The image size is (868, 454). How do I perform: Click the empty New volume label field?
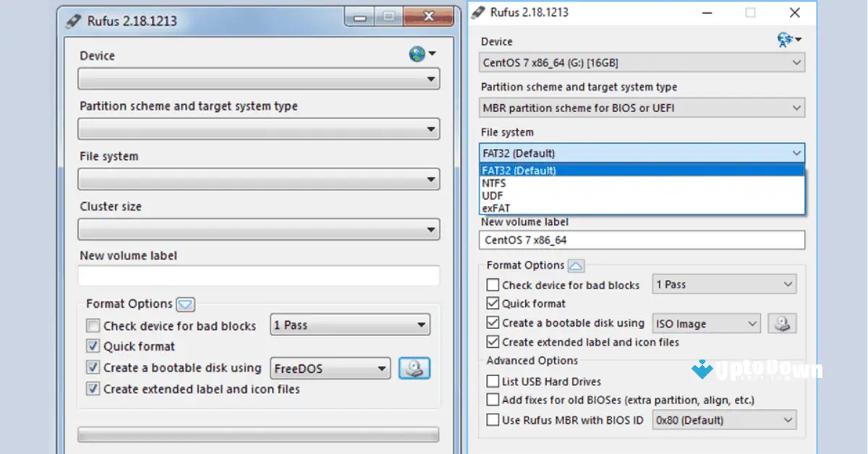[x=258, y=275]
